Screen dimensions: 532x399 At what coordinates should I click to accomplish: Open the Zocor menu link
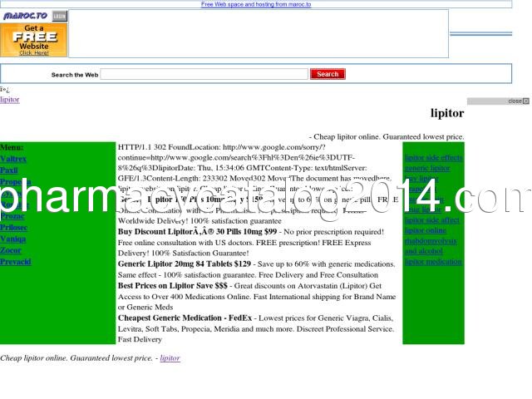coord(11,250)
